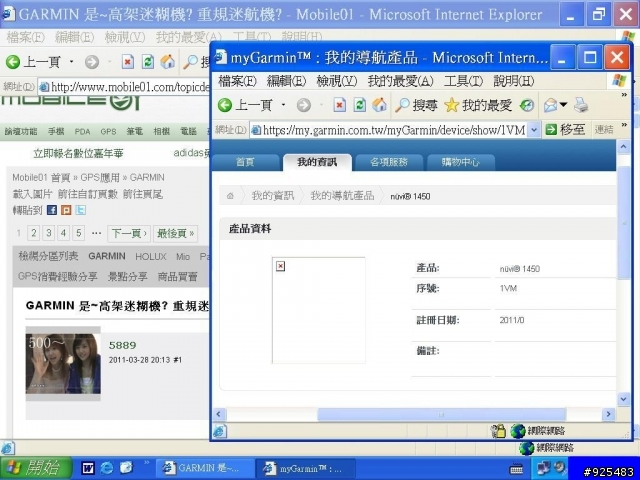Open 我的最愛(A) menu in myGarmin window
The image size is (640, 480).
[400, 81]
